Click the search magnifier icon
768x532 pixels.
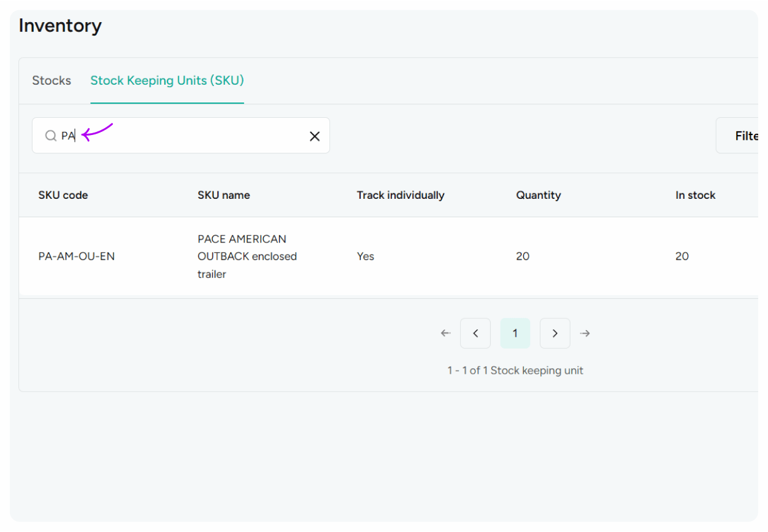point(51,136)
